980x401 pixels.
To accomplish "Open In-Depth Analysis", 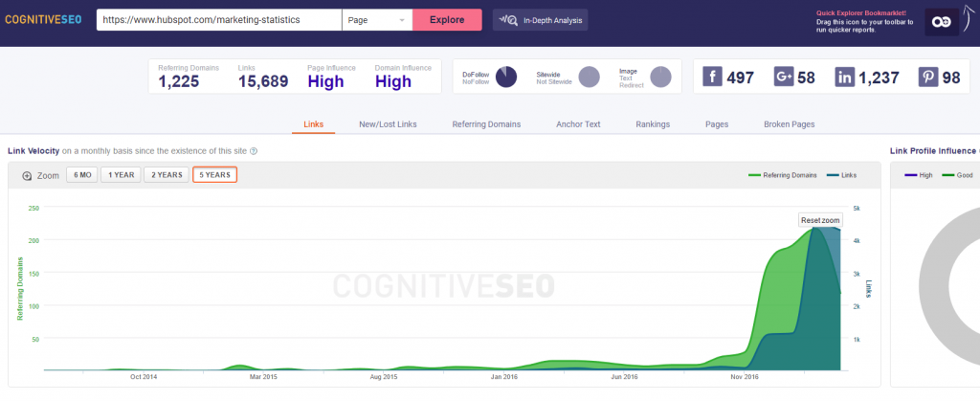I will tap(540, 20).
